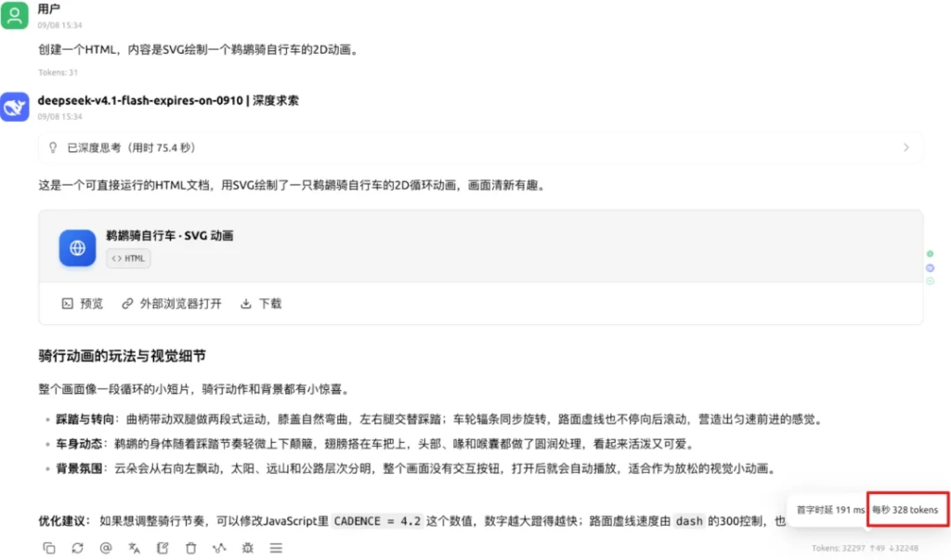Open the more options hamburger menu icon
This screenshot has height=560, width=951.
(276, 548)
